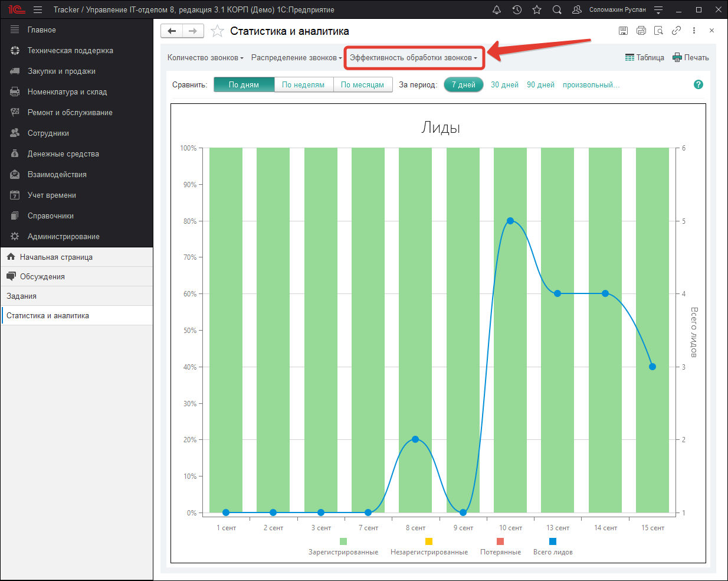
Task: Open Эффективность обработки звонков dropdown
Action: [414, 57]
